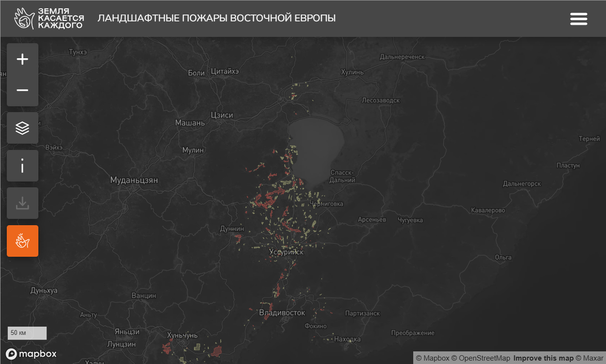Open the hamburger menu
606x364 pixels.
pyautogui.click(x=578, y=19)
